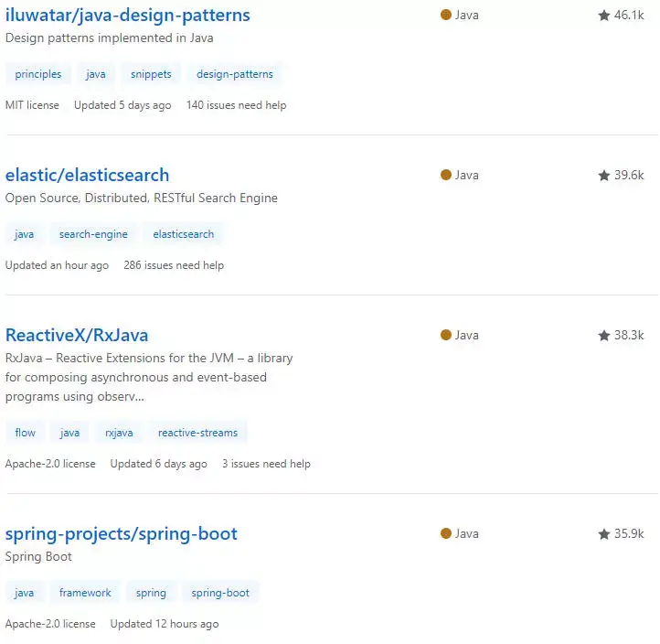Click Apache-2.0 license under spring-boot
660x644 pixels.
click(50, 623)
